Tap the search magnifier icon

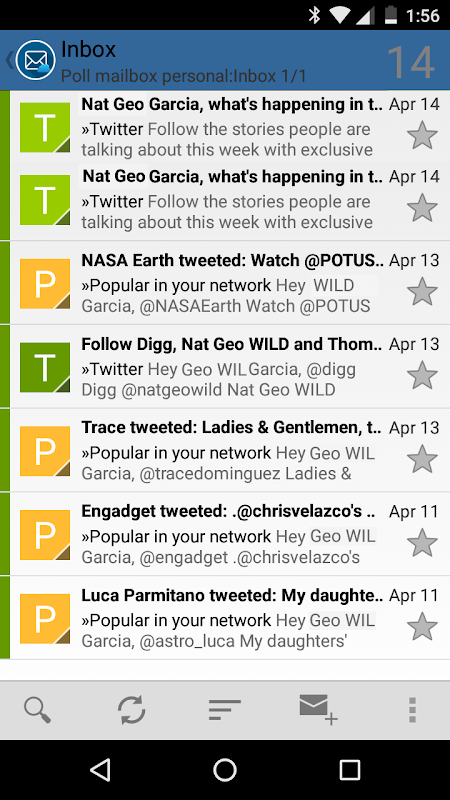[37, 710]
